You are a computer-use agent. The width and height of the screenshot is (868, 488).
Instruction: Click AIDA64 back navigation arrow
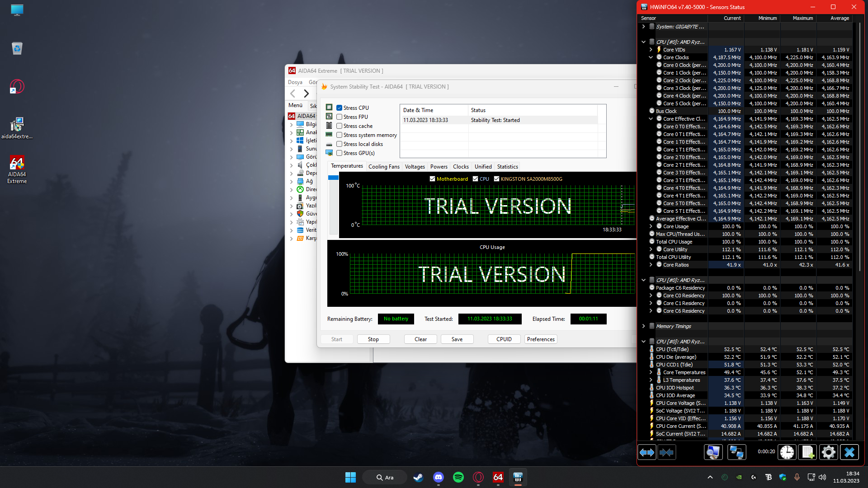pyautogui.click(x=293, y=94)
